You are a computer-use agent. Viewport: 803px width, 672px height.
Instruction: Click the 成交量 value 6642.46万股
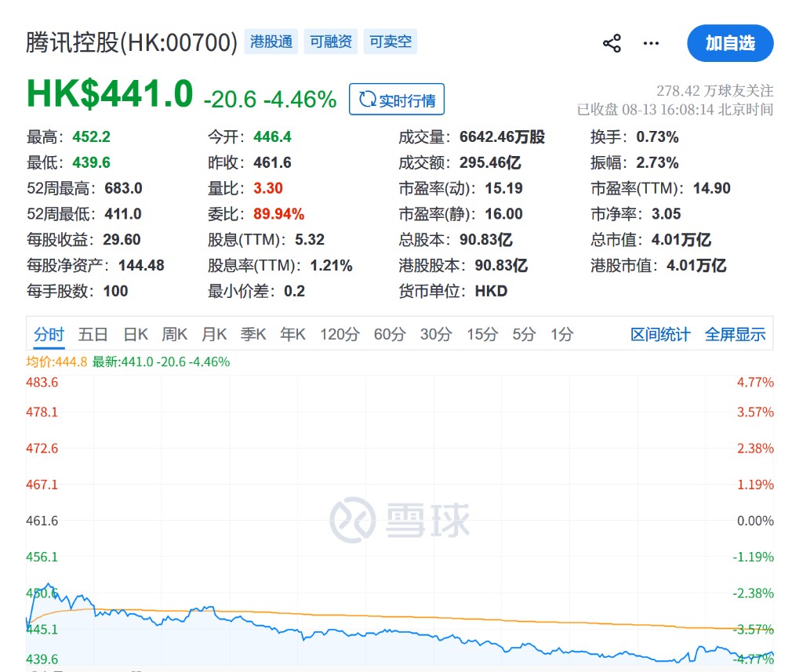point(502,136)
